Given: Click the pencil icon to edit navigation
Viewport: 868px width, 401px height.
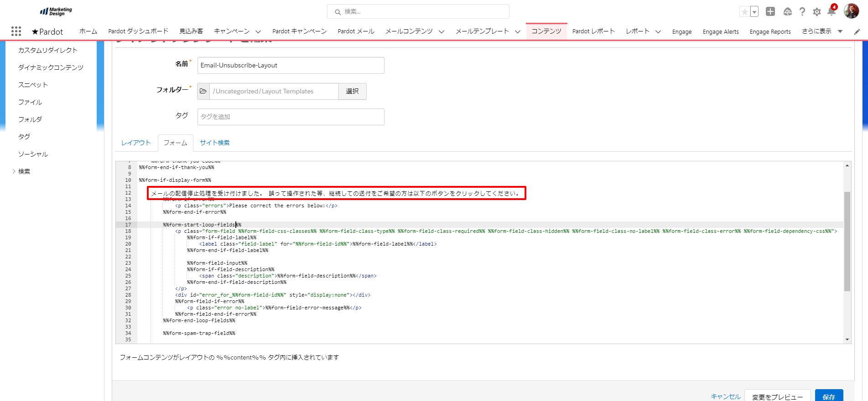Looking at the screenshot, I should [857, 32].
